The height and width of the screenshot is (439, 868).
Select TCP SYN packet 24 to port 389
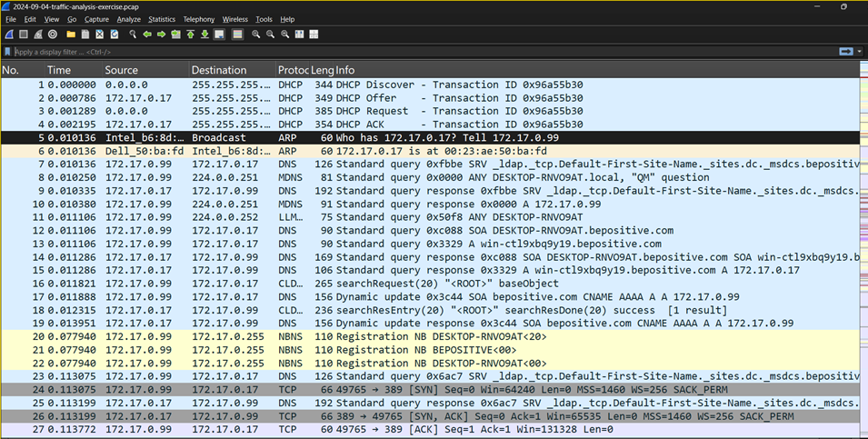[x=430, y=390]
